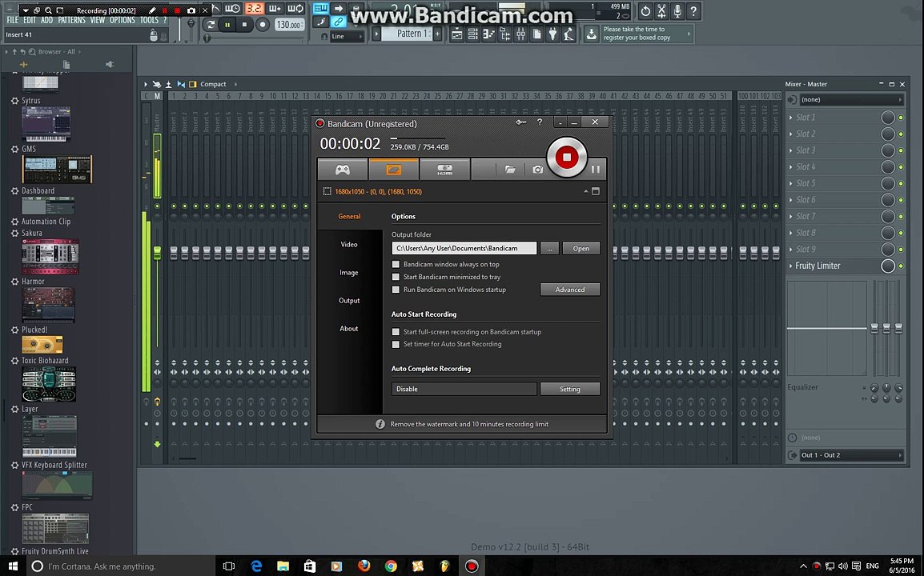Toggle Fruity Limiter enable light
The image size is (924, 576).
[x=901, y=266]
